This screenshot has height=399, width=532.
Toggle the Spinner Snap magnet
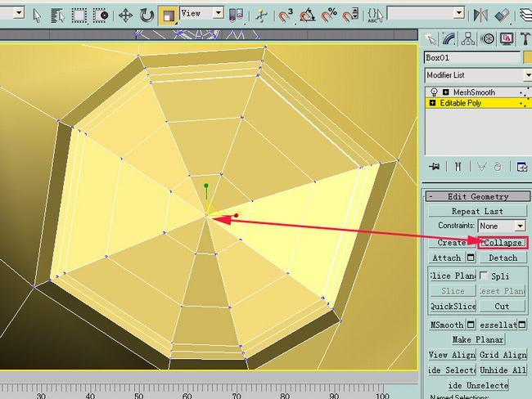point(350,16)
